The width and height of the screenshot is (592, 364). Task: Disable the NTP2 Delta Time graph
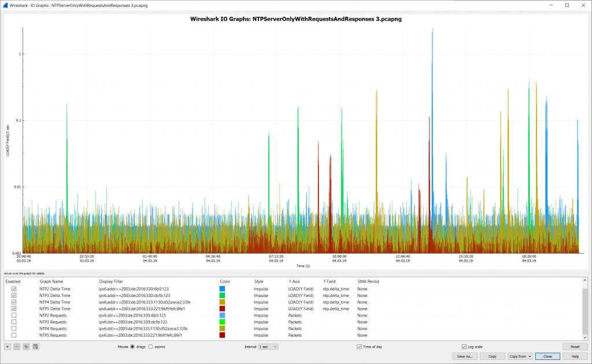click(14, 289)
